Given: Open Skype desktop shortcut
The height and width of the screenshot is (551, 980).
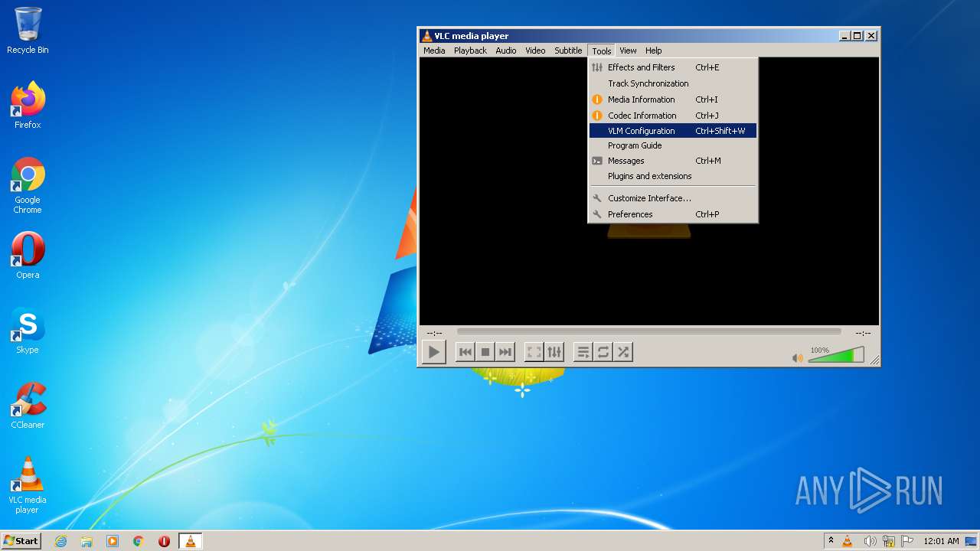Looking at the screenshot, I should (28, 331).
